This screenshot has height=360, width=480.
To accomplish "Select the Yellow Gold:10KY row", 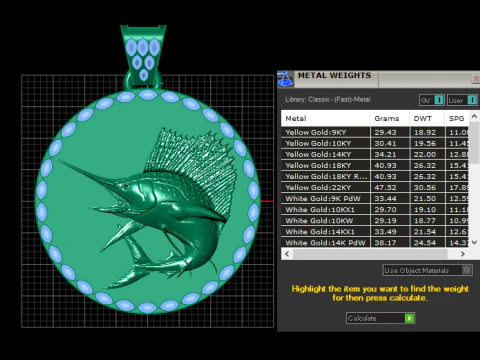I will pos(375,143).
